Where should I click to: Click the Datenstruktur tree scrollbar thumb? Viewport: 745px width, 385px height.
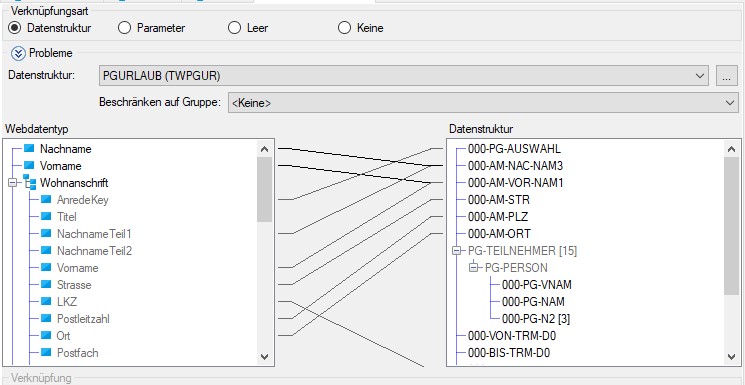(x=732, y=226)
